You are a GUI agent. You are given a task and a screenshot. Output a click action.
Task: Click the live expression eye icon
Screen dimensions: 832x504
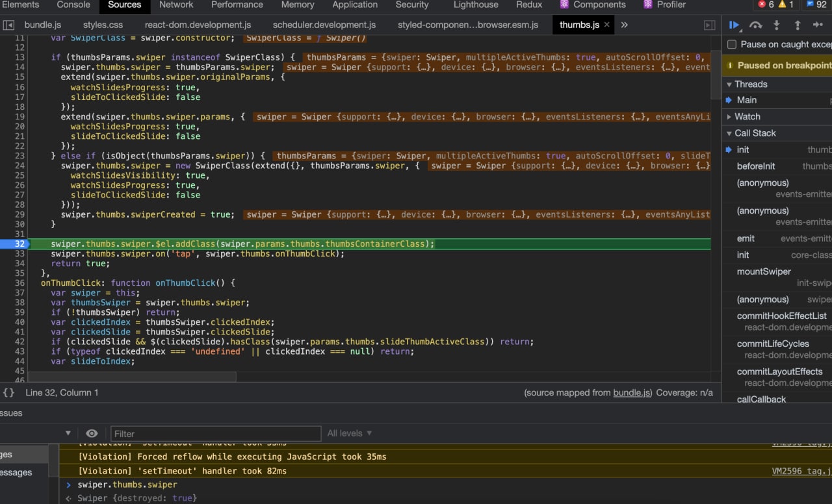92,433
